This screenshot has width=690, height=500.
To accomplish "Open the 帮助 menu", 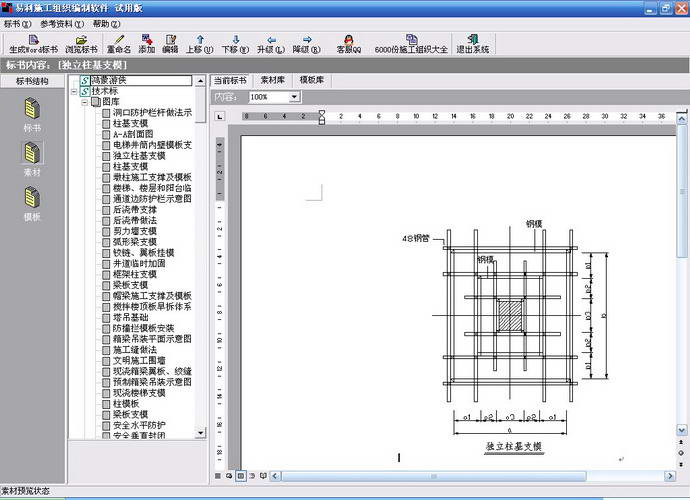I will coord(106,24).
